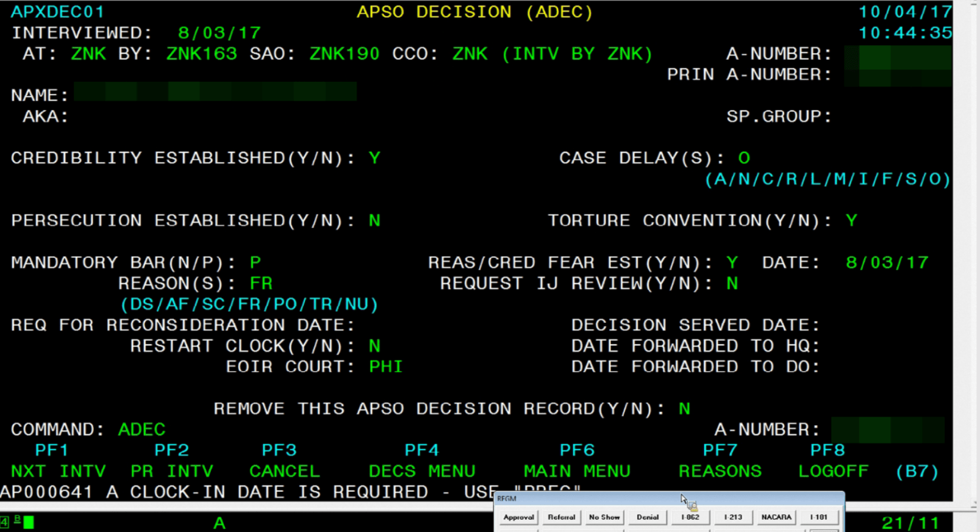Click Restart Clock N value field

click(x=374, y=346)
